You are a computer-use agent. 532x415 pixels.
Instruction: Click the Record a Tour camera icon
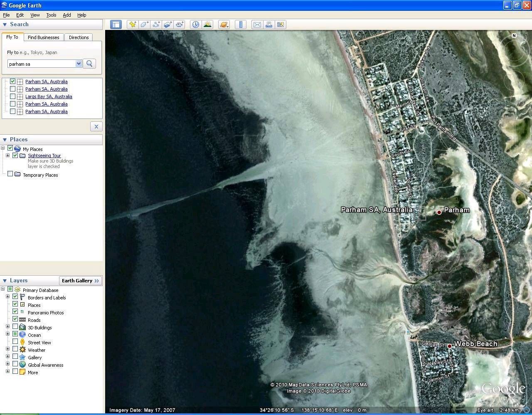(x=180, y=25)
